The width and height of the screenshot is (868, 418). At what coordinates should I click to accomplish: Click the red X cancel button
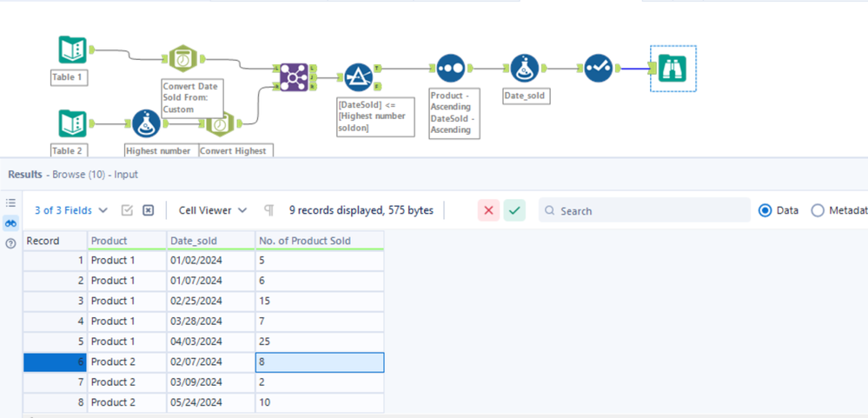488,210
